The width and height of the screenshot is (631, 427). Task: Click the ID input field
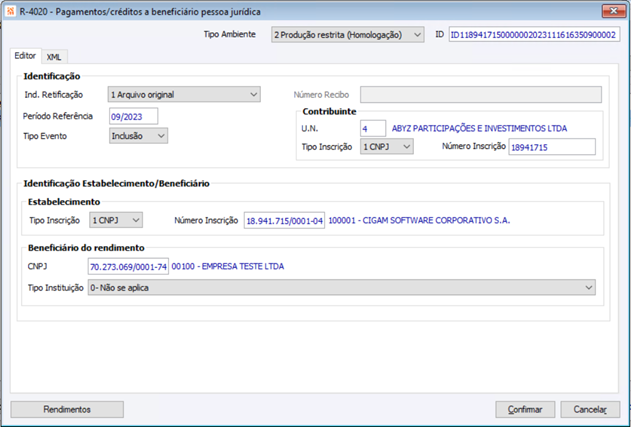pos(534,35)
